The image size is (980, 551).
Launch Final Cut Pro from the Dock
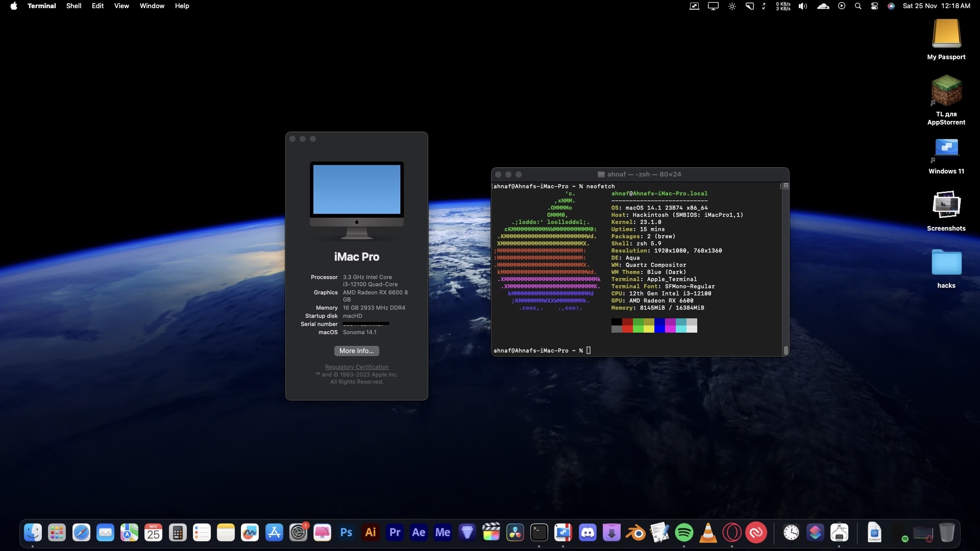491,533
